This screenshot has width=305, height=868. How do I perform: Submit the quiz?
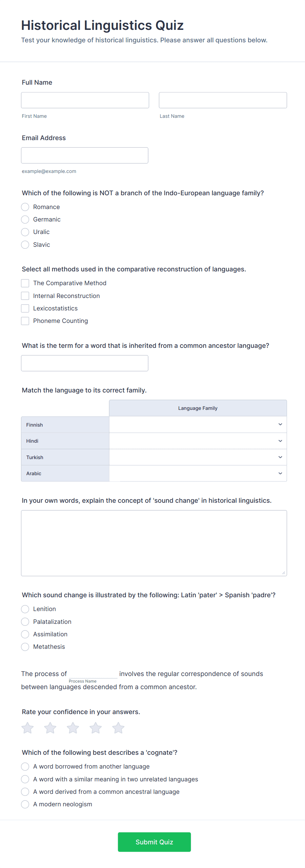click(x=154, y=842)
